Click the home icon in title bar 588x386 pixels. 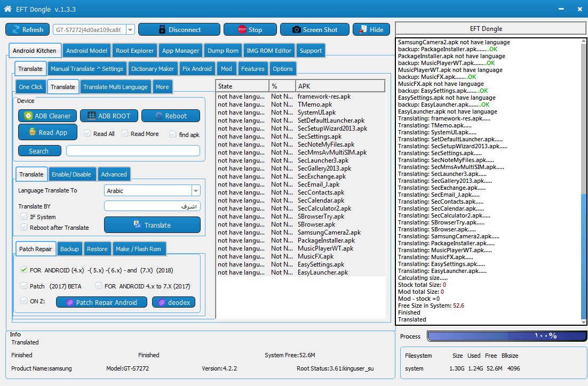pos(7,9)
